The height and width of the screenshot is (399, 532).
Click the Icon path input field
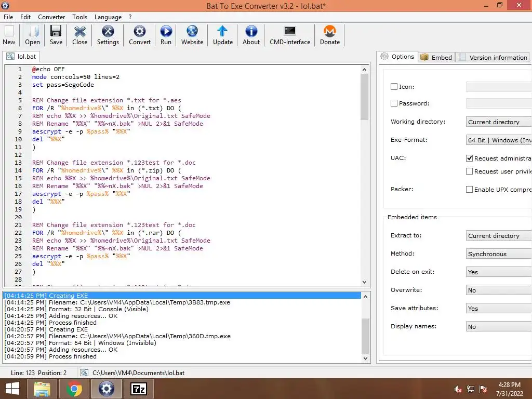[x=499, y=87]
